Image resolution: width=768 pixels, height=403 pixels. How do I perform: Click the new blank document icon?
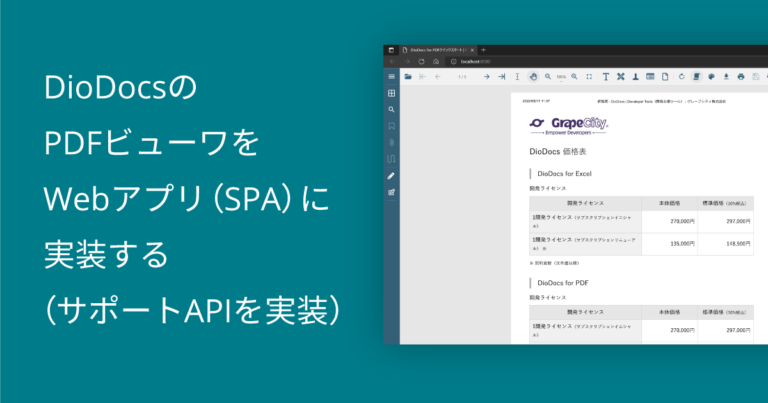point(665,77)
